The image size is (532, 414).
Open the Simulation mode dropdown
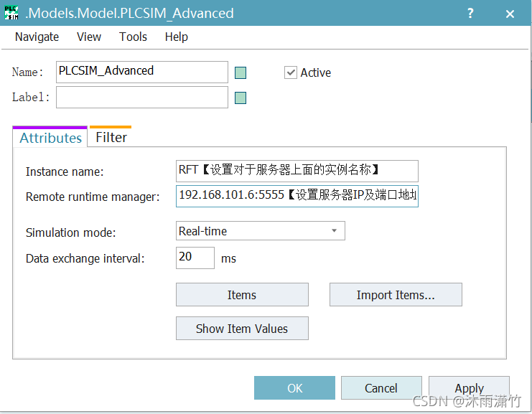coord(261,230)
